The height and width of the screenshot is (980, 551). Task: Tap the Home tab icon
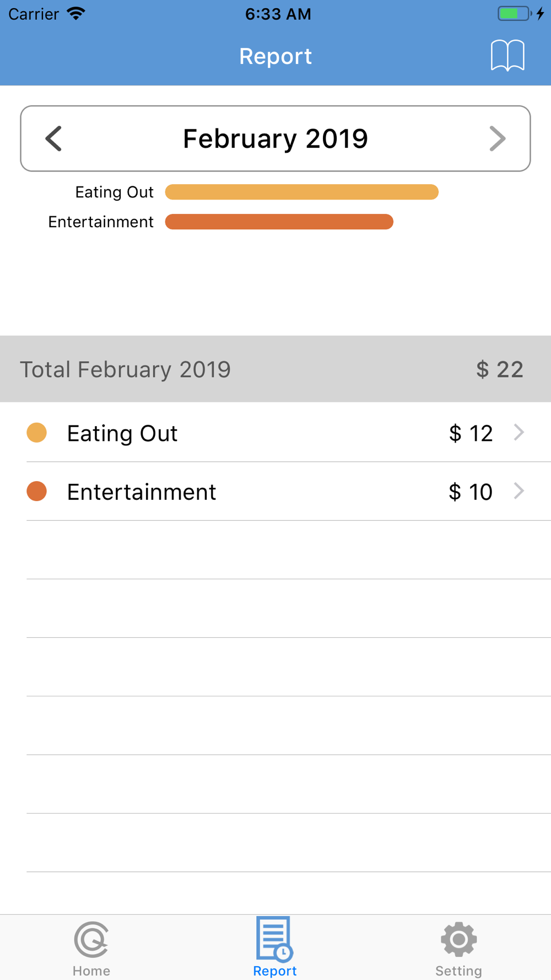91,939
